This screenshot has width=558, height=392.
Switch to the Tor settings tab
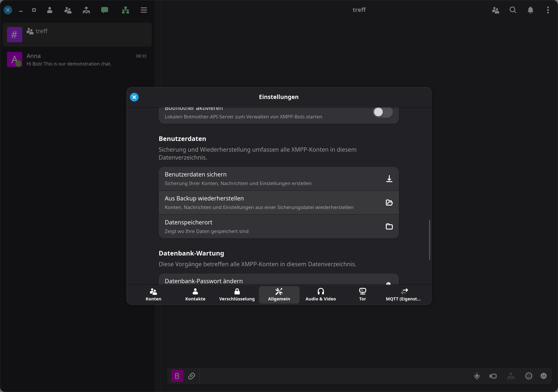click(362, 295)
